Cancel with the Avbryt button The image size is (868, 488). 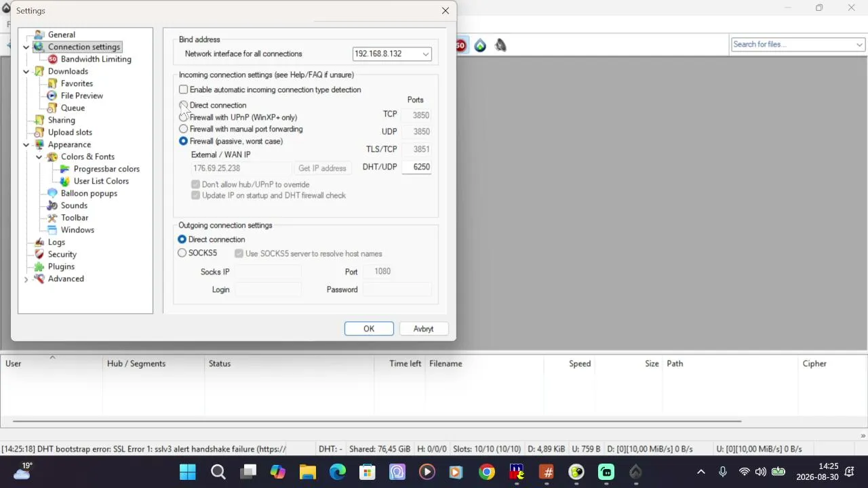423,329
